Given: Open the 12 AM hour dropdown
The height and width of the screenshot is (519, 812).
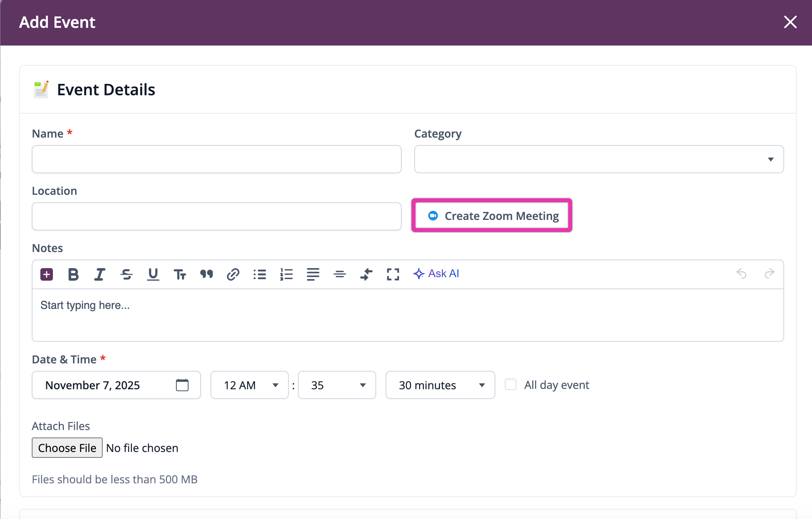Looking at the screenshot, I should [250, 385].
